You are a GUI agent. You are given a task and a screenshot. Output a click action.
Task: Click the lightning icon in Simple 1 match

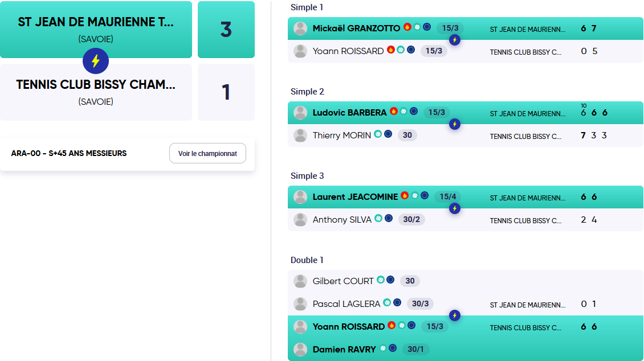(455, 40)
